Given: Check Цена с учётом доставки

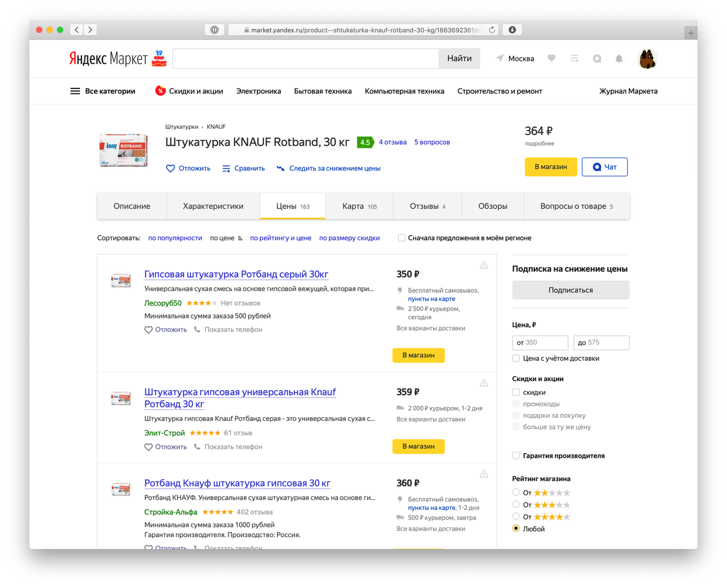Looking at the screenshot, I should (516, 358).
